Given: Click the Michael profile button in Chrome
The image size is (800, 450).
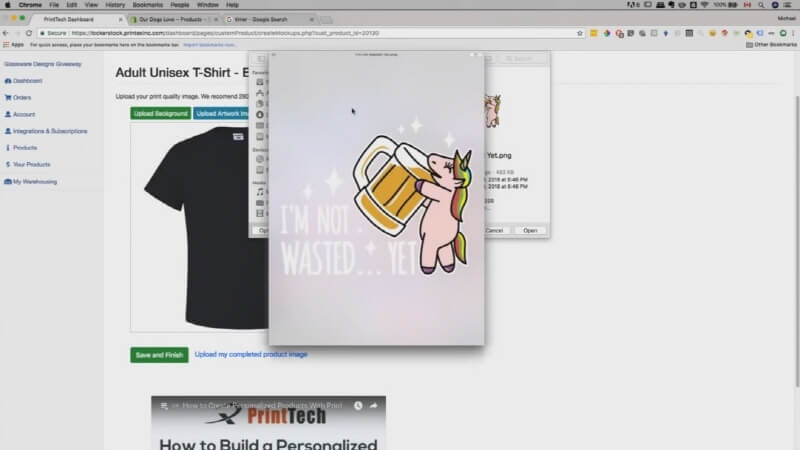Looking at the screenshot, I should (x=786, y=18).
